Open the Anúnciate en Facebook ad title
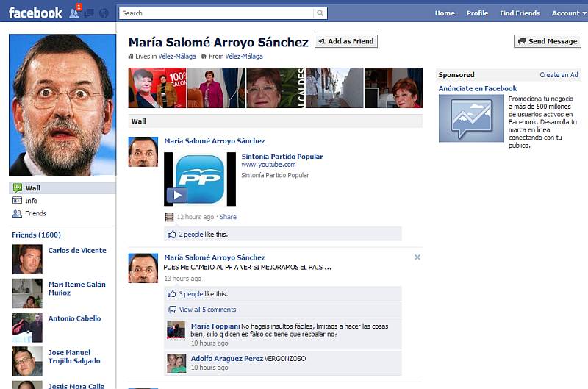This screenshot has height=389, width=588. pyautogui.click(x=478, y=88)
